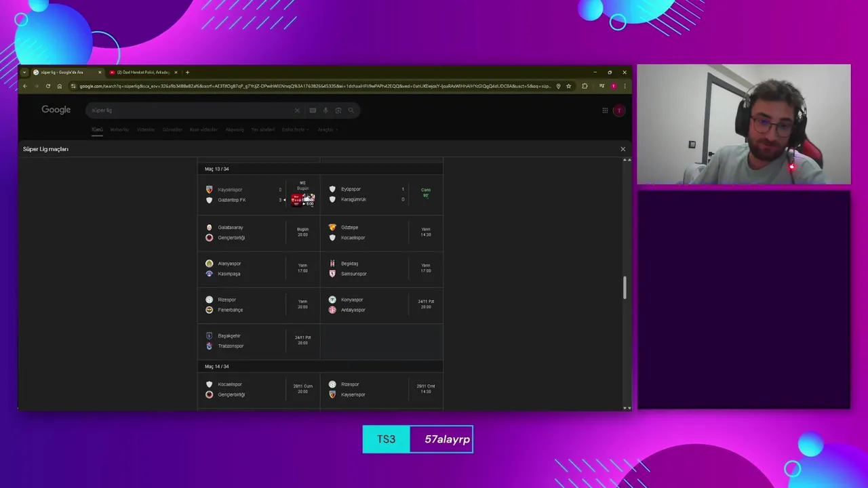Switch to the 'Tümü' results tab
This screenshot has height=488, width=868.
pos(97,129)
